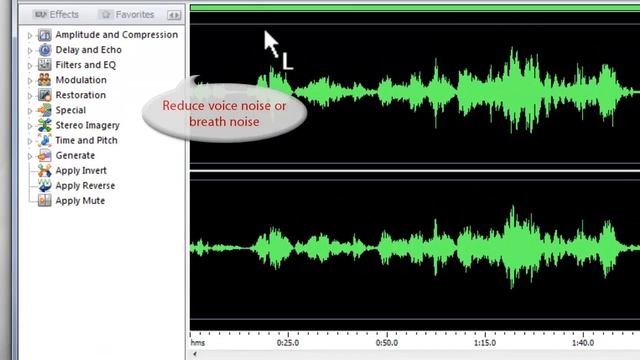Expand the Filters and EQ group

30,66
